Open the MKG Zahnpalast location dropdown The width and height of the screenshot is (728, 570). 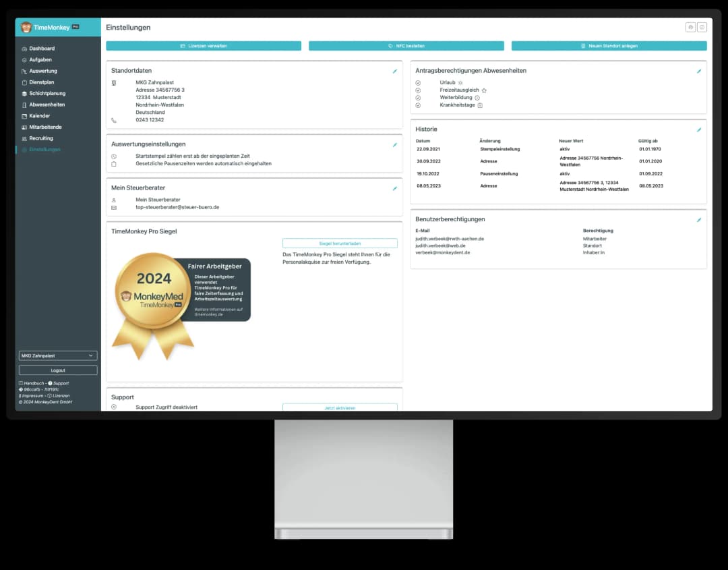[x=58, y=356]
